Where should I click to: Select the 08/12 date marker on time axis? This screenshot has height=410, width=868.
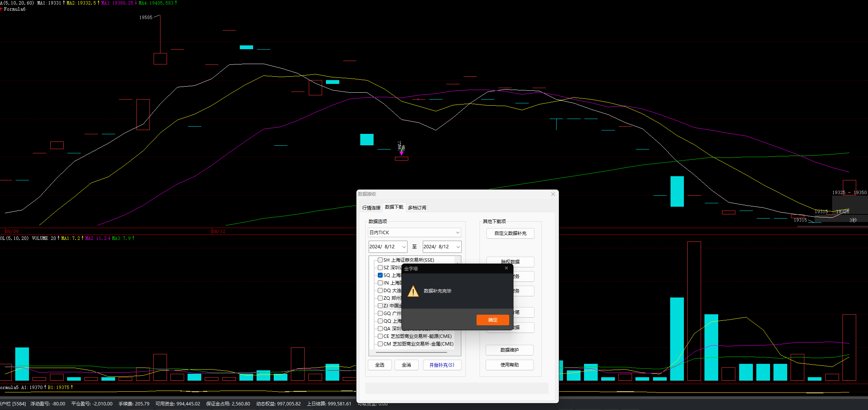click(218, 232)
